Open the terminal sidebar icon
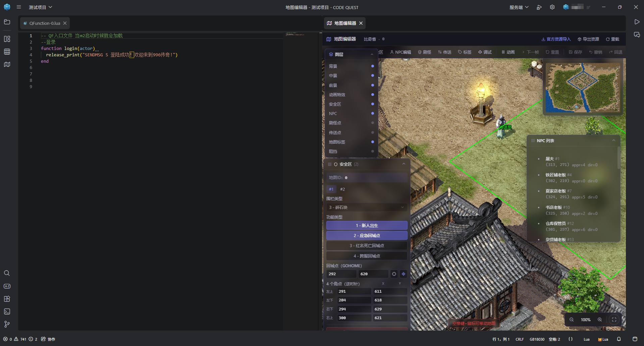644x346 pixels. [7, 311]
